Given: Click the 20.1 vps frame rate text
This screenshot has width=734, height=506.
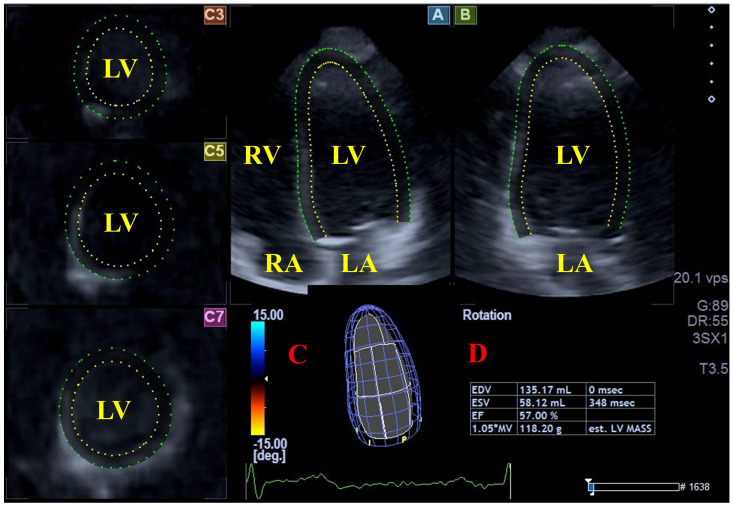Looking at the screenshot, I should click(701, 278).
